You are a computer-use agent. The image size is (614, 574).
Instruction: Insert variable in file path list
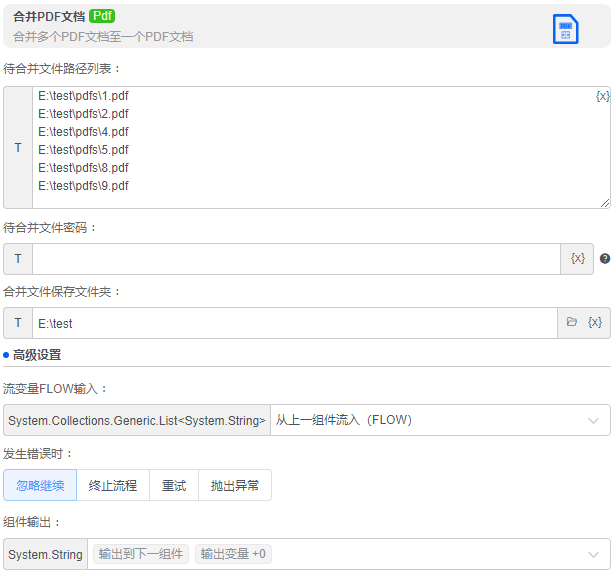click(602, 96)
